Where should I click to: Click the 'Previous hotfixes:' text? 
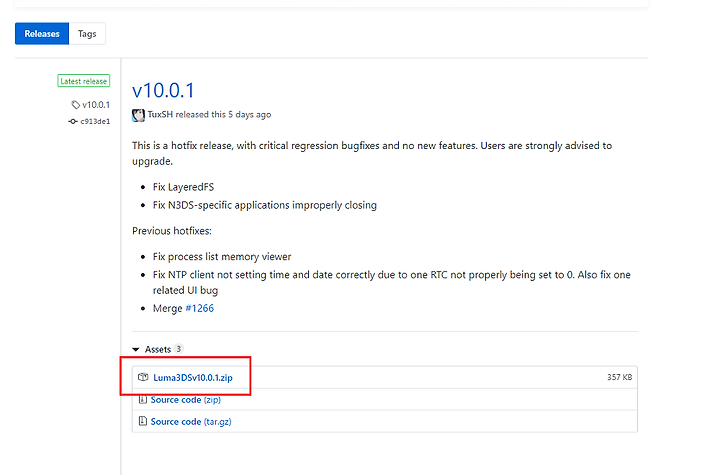tap(172, 231)
